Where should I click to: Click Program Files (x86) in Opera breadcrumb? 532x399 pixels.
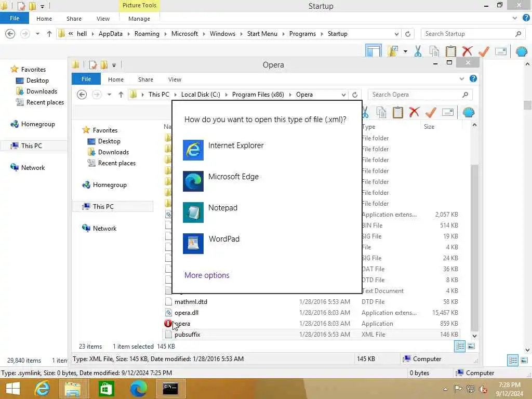click(258, 95)
